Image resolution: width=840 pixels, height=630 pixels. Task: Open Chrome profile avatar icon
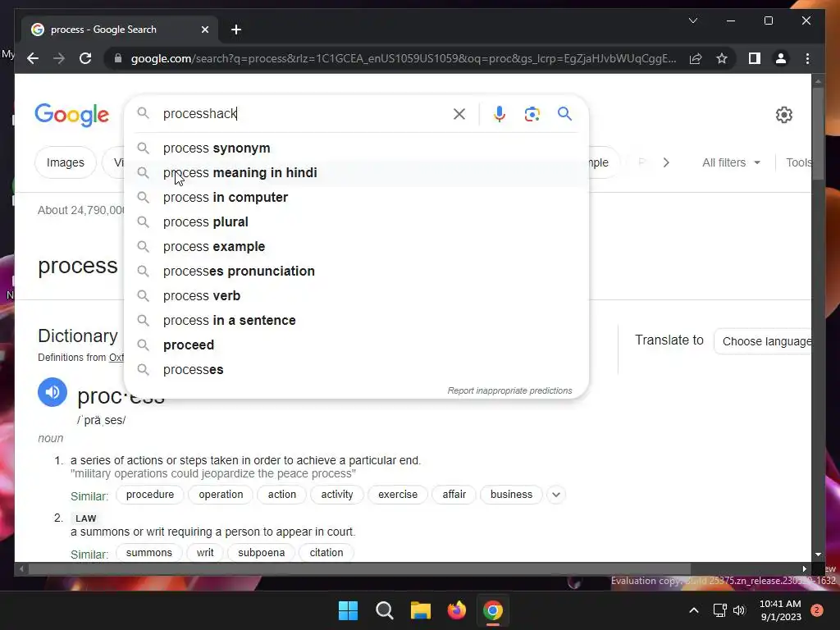[781, 58]
